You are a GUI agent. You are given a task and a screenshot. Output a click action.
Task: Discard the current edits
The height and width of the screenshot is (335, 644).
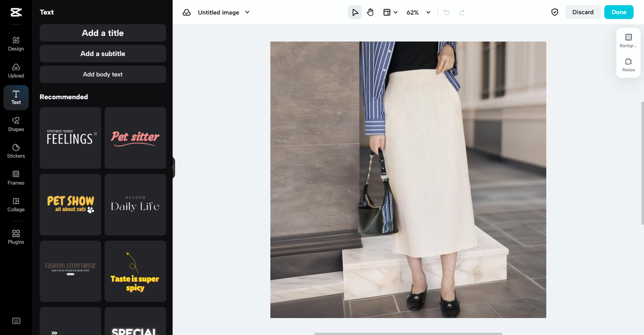point(583,12)
